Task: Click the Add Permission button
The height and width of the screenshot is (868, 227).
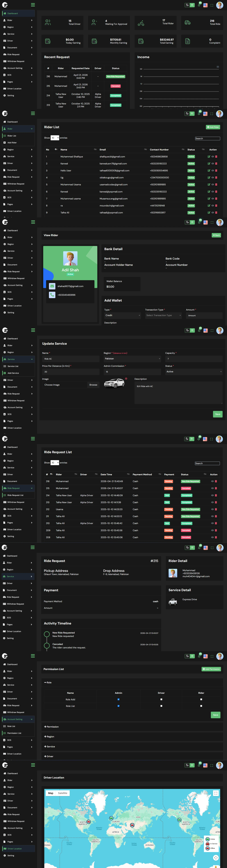Action: coord(211,669)
